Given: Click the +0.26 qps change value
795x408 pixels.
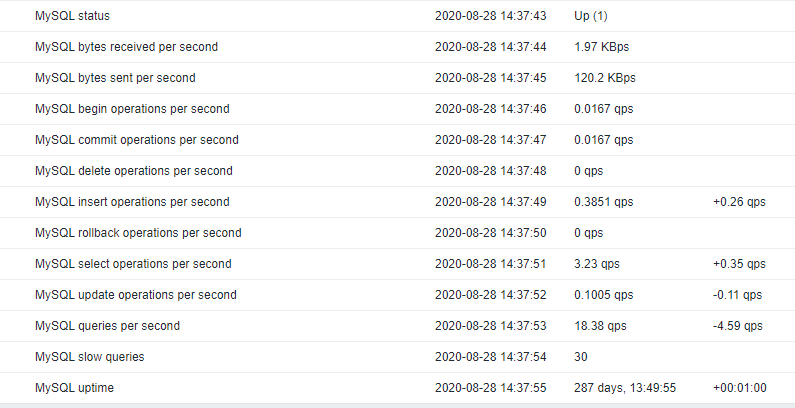Looking at the screenshot, I should [739, 202].
